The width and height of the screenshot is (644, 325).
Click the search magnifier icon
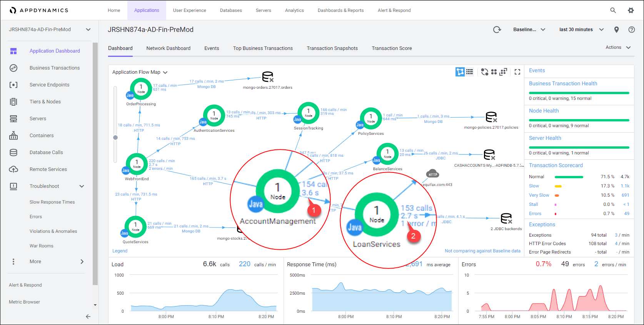click(613, 10)
